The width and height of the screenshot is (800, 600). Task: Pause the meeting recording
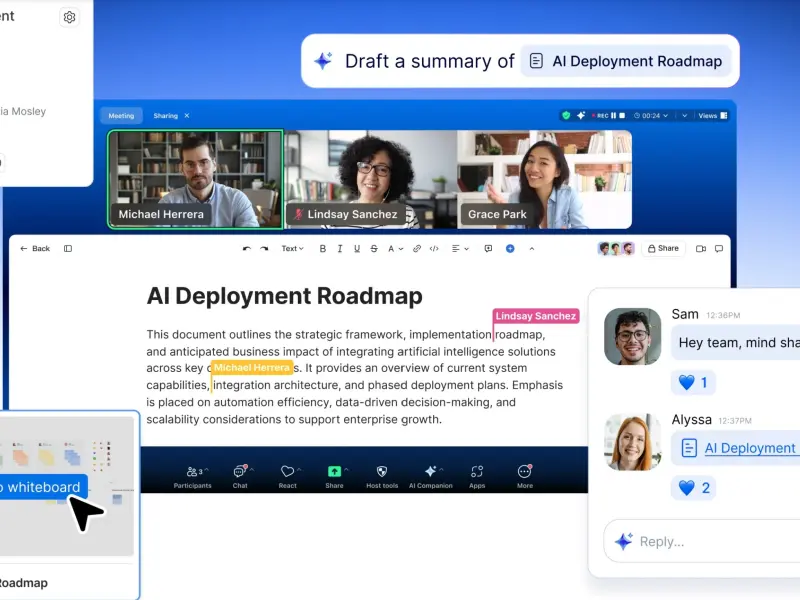click(613, 115)
